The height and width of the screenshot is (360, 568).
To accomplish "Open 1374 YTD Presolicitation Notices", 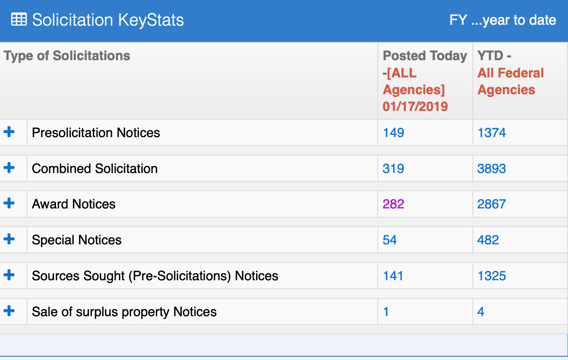I will point(492,133).
